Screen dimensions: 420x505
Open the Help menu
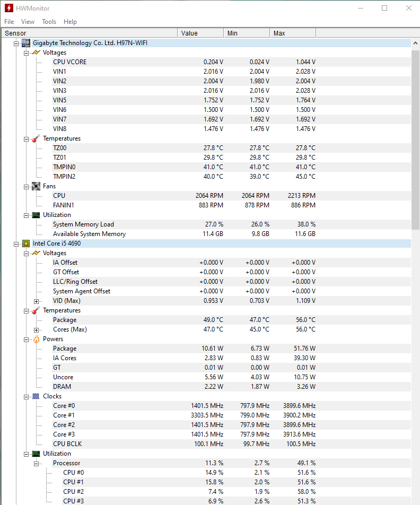pos(70,22)
